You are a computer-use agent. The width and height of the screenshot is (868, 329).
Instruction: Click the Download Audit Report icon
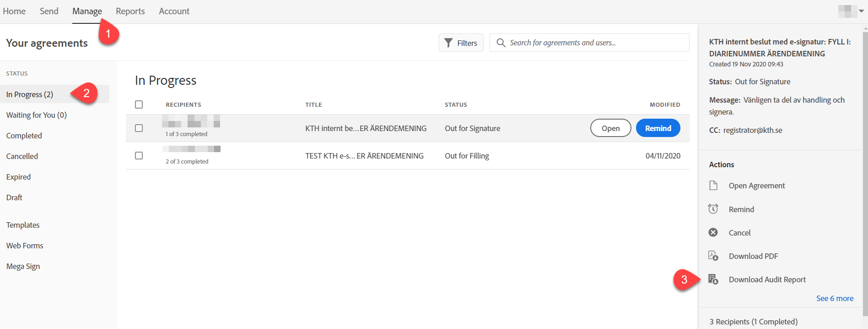pos(713,279)
